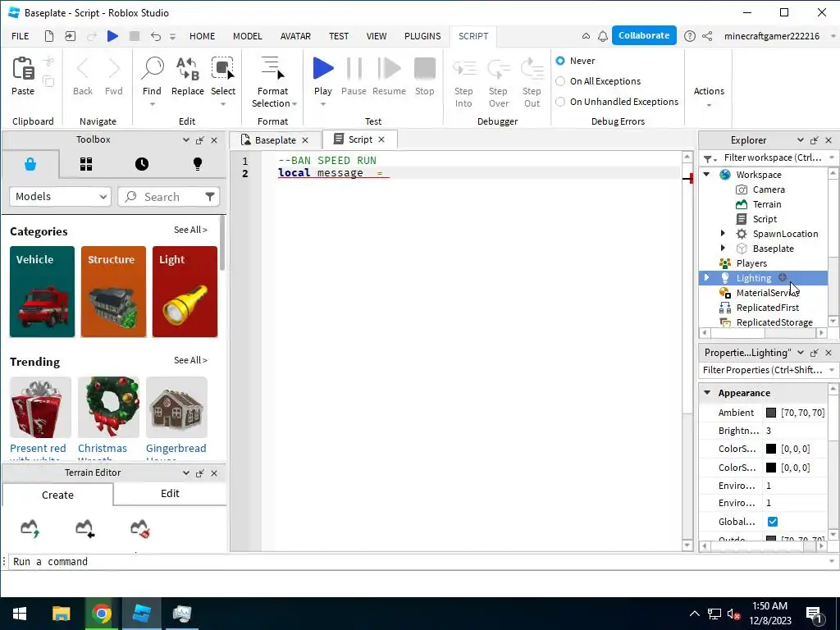Screen dimensions: 840x630
Task: Click the second ColorShift black swatch
Action: coord(771,468)
